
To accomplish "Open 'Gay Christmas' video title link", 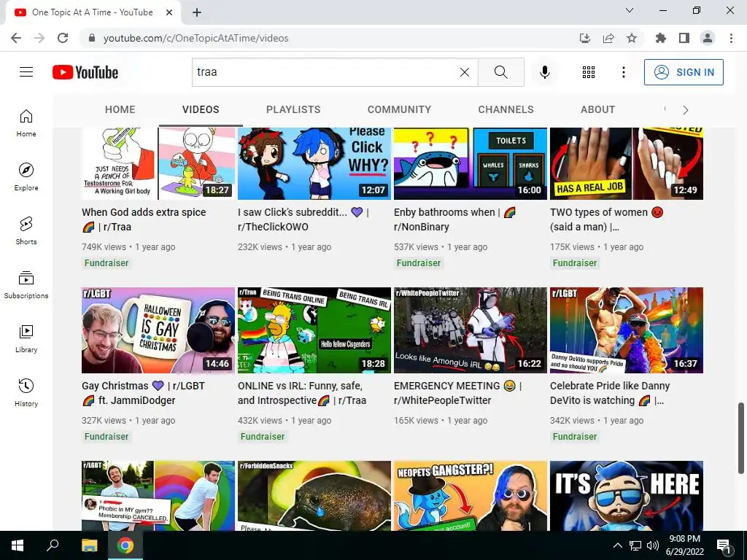I will 143,393.
